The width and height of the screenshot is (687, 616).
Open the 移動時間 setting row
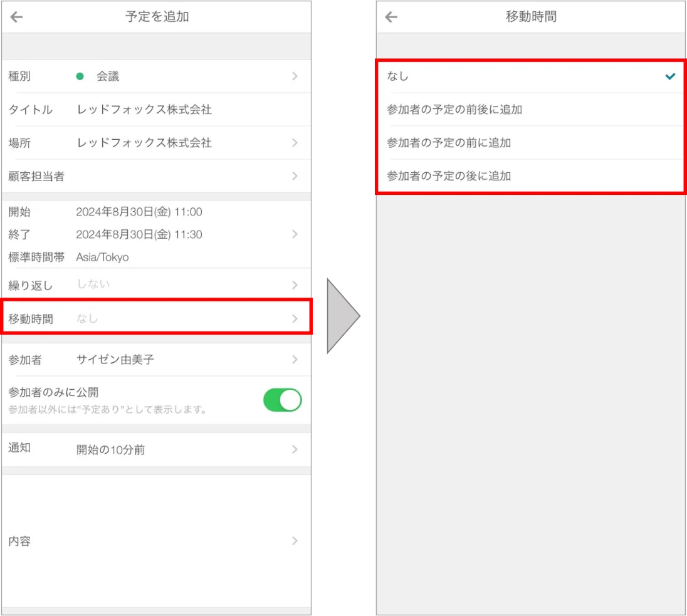tap(157, 317)
